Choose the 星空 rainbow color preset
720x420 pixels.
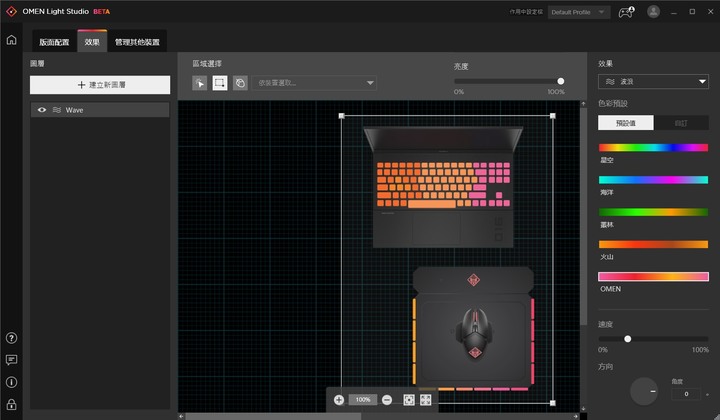(653, 148)
